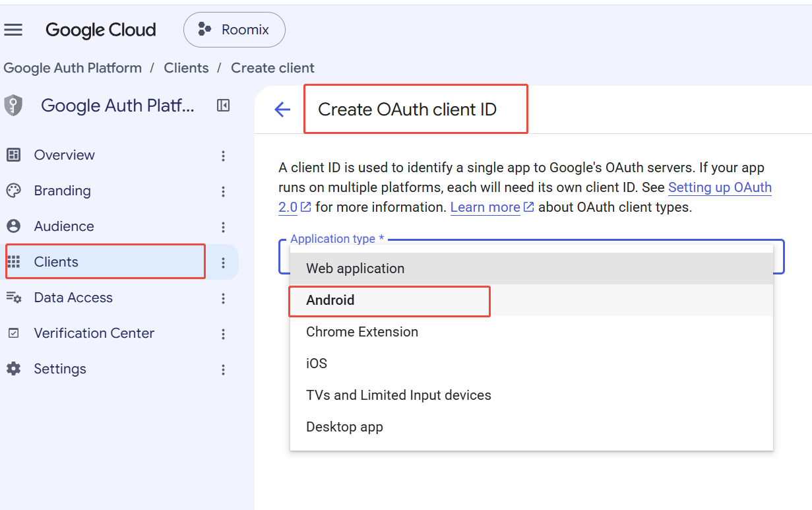The width and height of the screenshot is (812, 510).
Task: Click the Settings gear icon
Action: 13,369
